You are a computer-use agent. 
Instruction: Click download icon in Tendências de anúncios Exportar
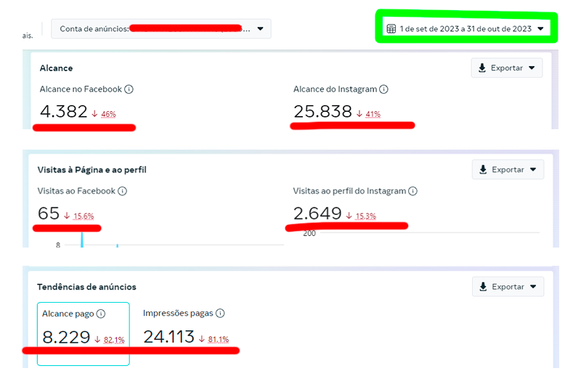click(x=483, y=287)
